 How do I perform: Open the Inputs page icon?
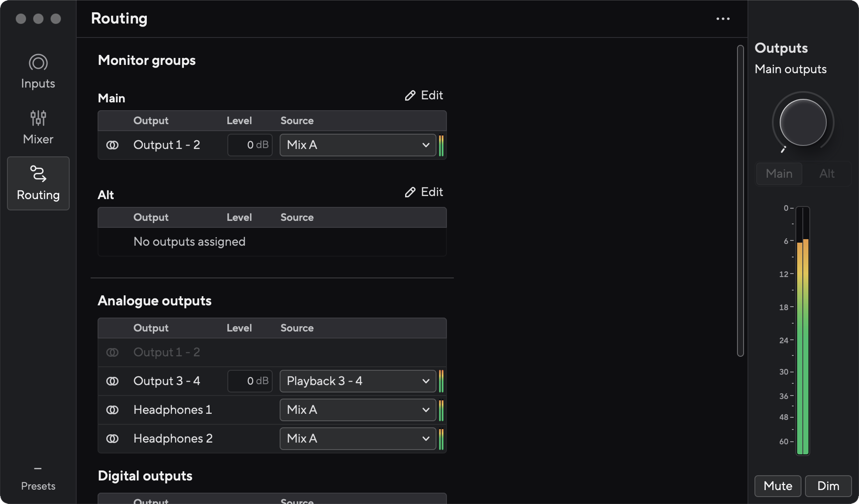point(38,63)
